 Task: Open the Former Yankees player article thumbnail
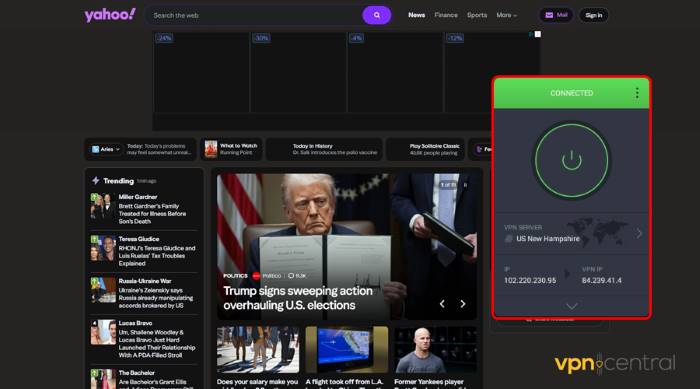[435, 350]
